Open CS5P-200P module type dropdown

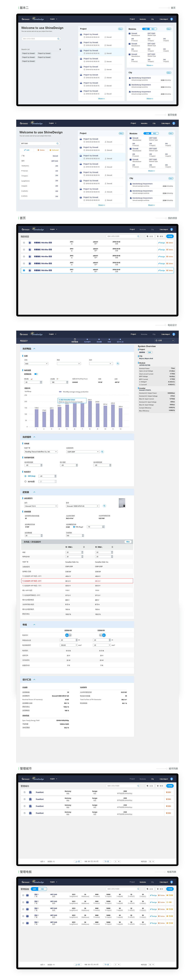(x=83, y=452)
